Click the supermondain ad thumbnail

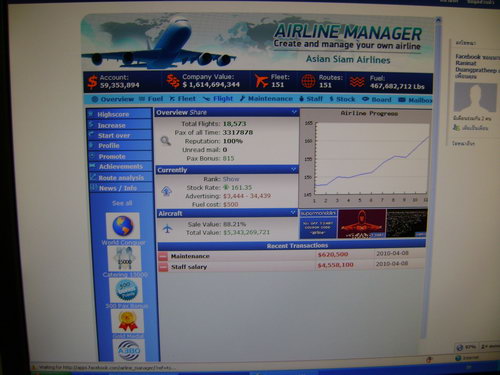coord(318,224)
